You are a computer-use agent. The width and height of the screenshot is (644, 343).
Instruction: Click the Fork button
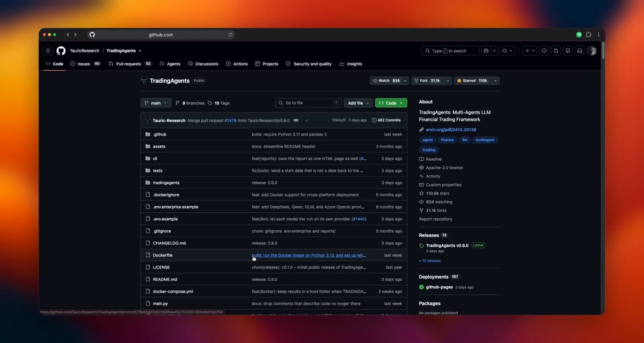coord(427,80)
